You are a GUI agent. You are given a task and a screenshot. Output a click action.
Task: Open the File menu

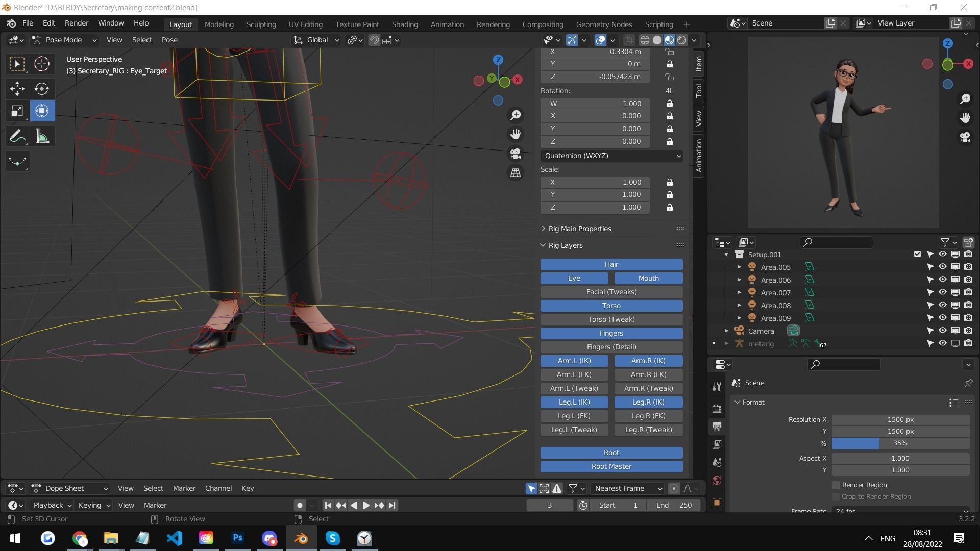(28, 23)
